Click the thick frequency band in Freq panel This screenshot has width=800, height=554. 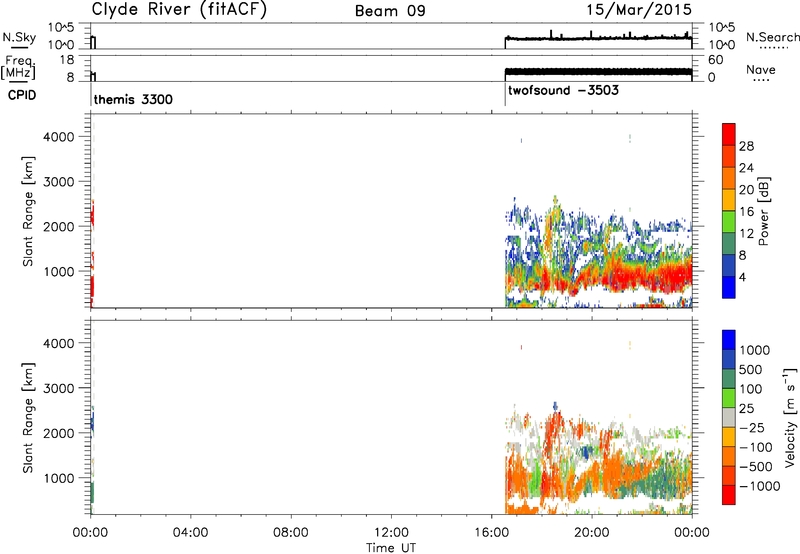pyautogui.click(x=598, y=72)
